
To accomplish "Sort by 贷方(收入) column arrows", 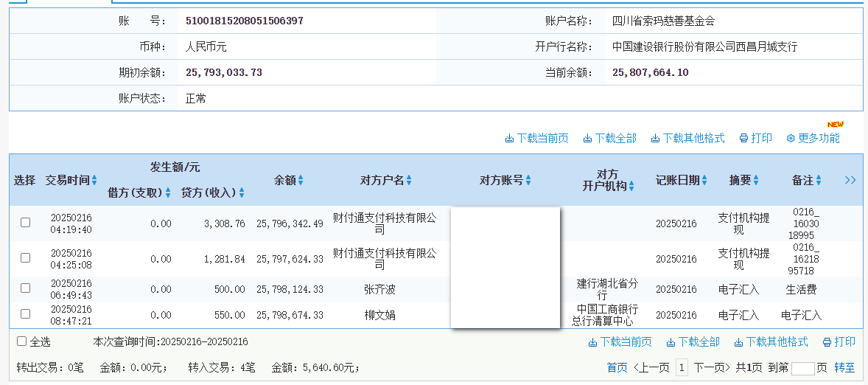I will pos(242,192).
